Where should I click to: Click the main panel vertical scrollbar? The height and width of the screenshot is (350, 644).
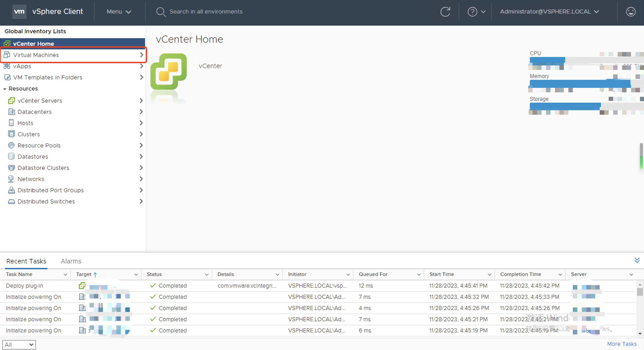click(x=641, y=156)
